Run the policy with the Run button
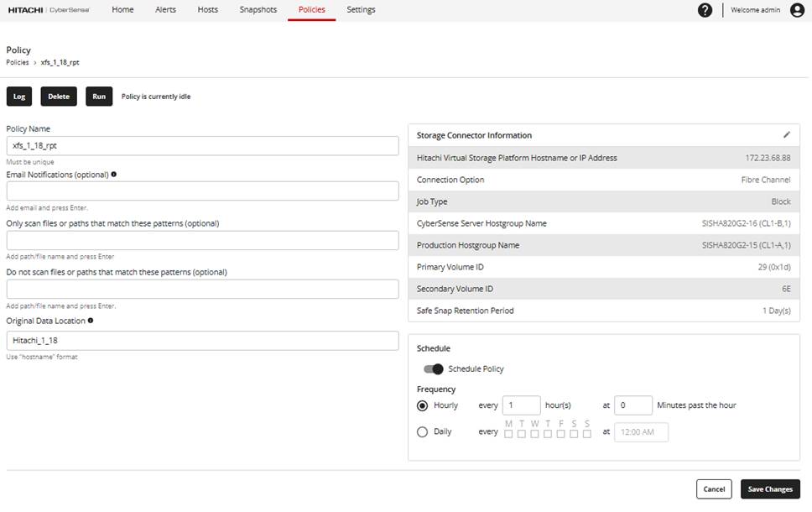Image resolution: width=812 pixels, height=512 pixels. pos(98,96)
